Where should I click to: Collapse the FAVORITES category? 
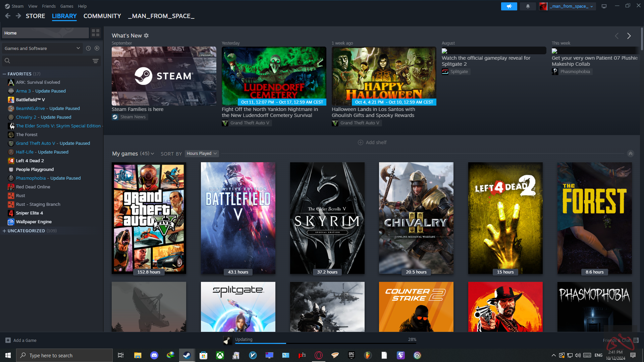(4, 74)
